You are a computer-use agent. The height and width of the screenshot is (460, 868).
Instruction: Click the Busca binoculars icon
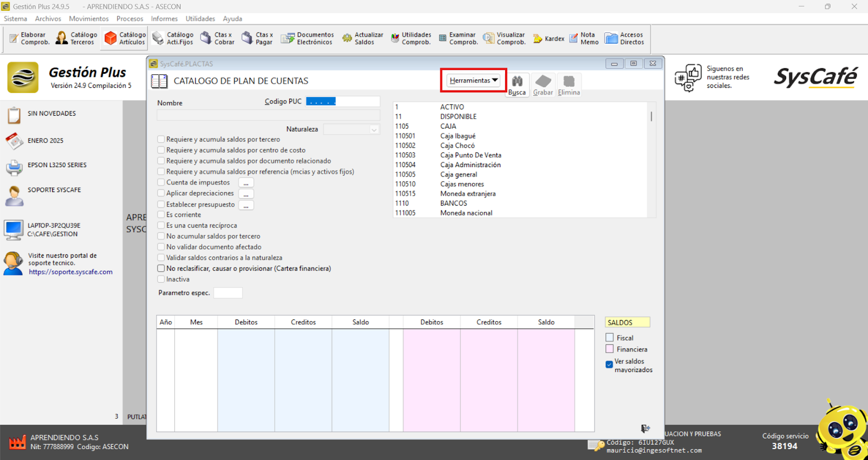517,82
